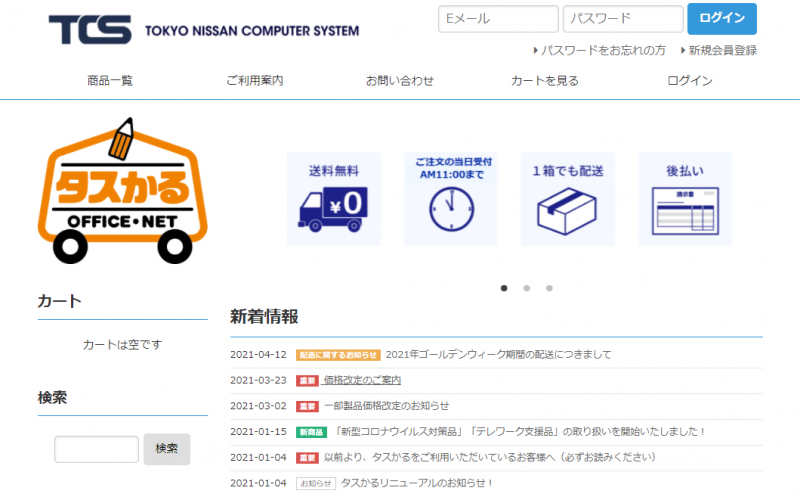The width and height of the screenshot is (800, 497).
Task: Open 価格改定のご案内 news link
Action: tap(362, 380)
